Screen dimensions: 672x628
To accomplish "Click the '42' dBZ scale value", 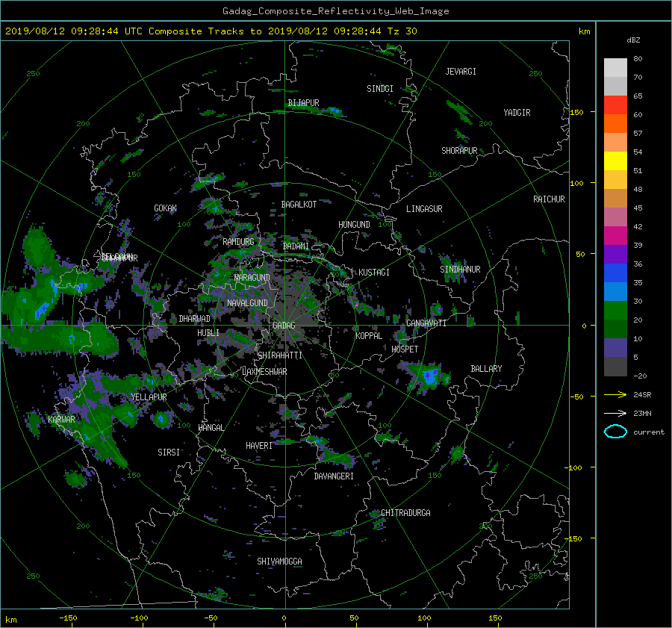I will coord(638,227).
